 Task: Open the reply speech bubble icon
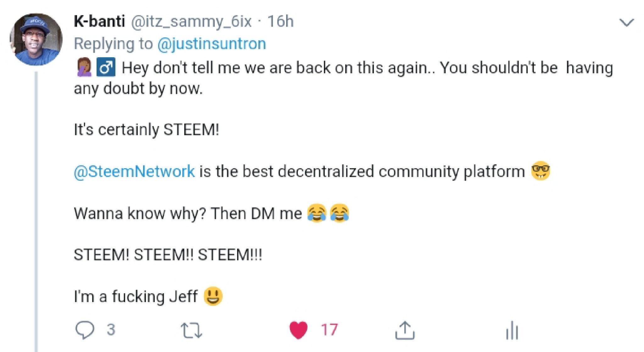(85, 330)
